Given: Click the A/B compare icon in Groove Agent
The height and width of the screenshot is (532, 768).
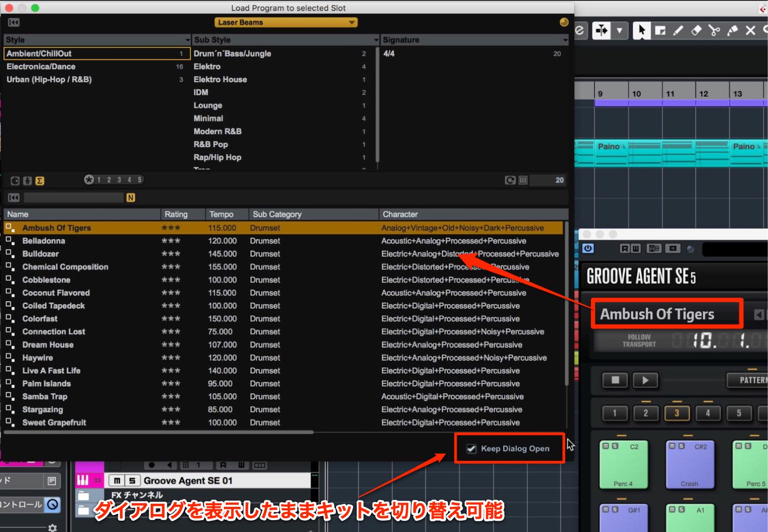Looking at the screenshot, I should (x=654, y=249).
